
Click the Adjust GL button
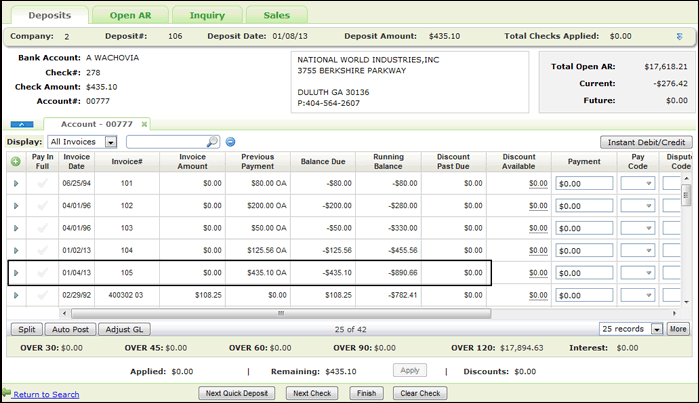pos(124,329)
